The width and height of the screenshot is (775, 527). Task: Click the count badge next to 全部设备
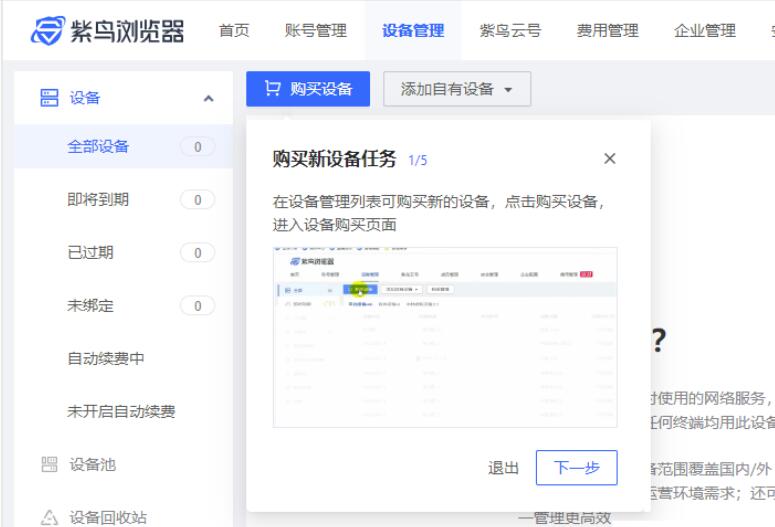coord(198,147)
